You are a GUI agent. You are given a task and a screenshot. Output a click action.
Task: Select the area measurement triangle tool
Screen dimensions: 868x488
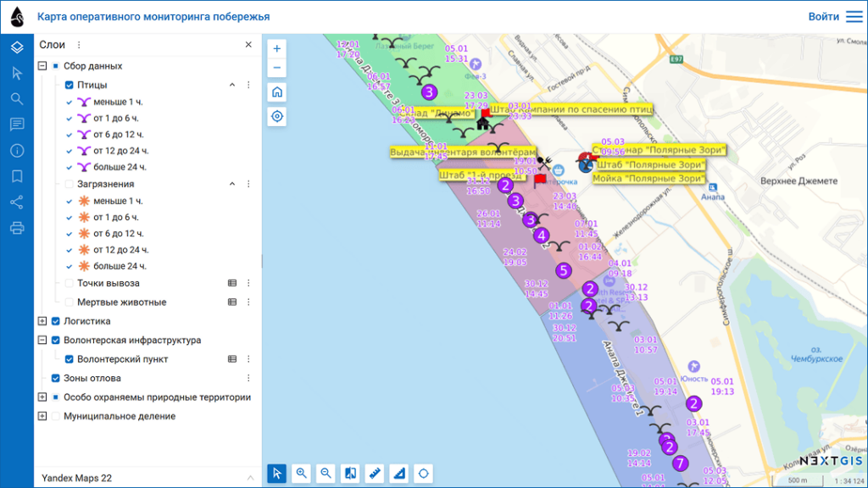pyautogui.click(x=400, y=474)
